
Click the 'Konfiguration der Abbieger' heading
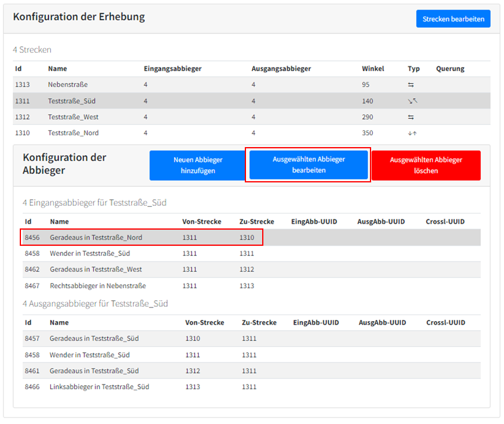point(64,164)
